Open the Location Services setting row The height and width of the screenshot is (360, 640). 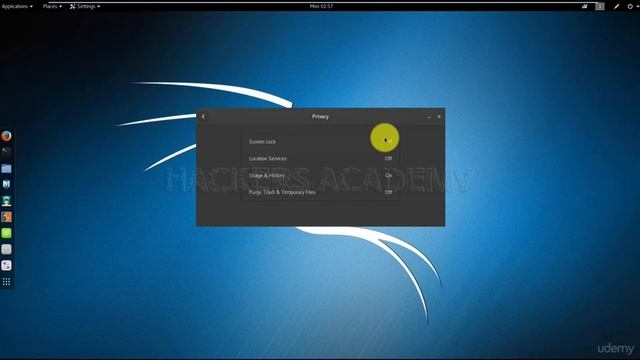[320, 158]
